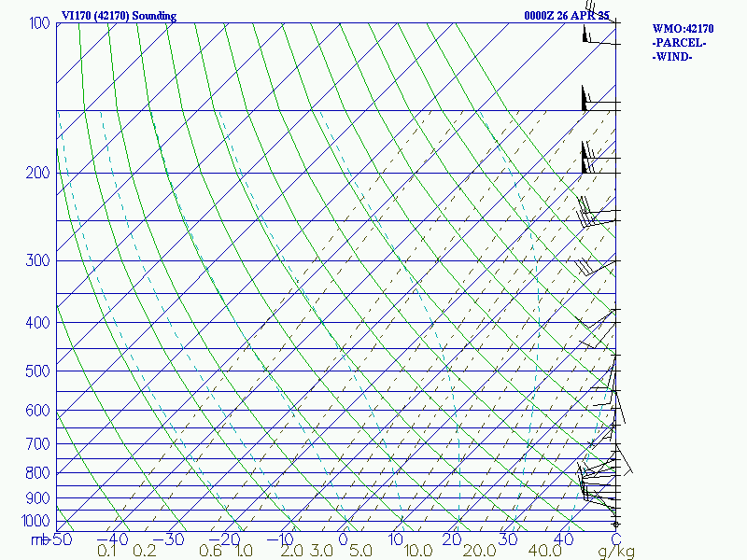This screenshot has height=560, width=747.
Task: Select the 0.1 mixing ratio label
Action: coord(106,551)
